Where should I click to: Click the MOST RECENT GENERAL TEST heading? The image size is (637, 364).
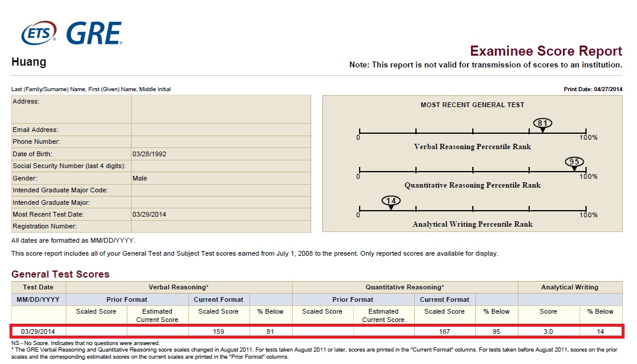472,105
